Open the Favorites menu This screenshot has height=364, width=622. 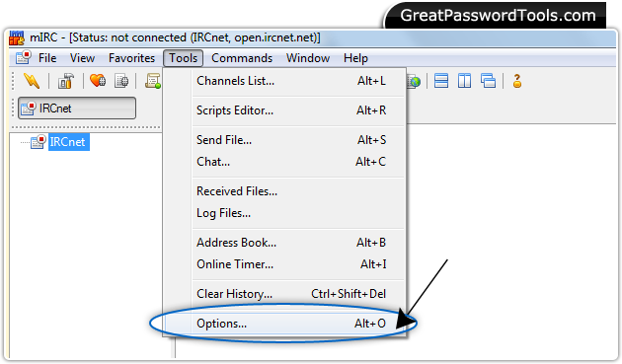point(131,58)
